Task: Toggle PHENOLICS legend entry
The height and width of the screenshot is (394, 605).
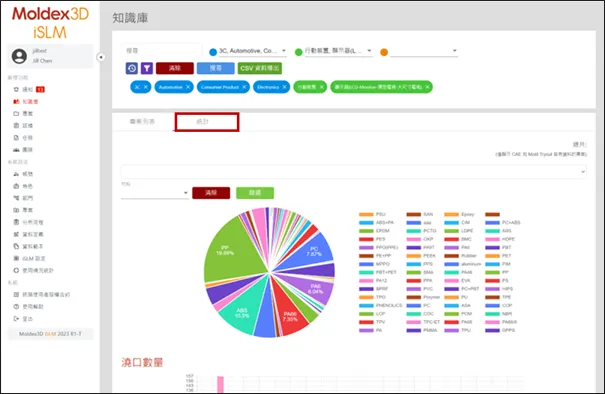Action: pyautogui.click(x=380, y=305)
